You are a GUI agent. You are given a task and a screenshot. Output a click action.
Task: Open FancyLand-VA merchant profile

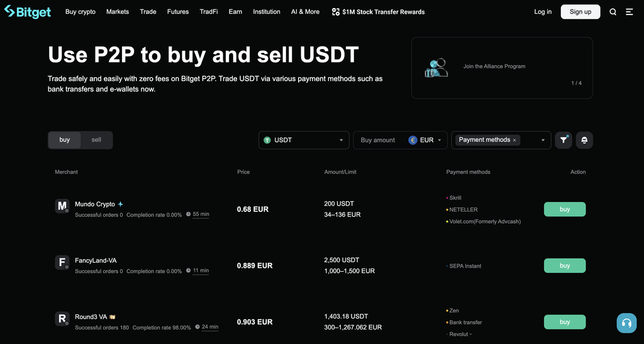[96, 260]
